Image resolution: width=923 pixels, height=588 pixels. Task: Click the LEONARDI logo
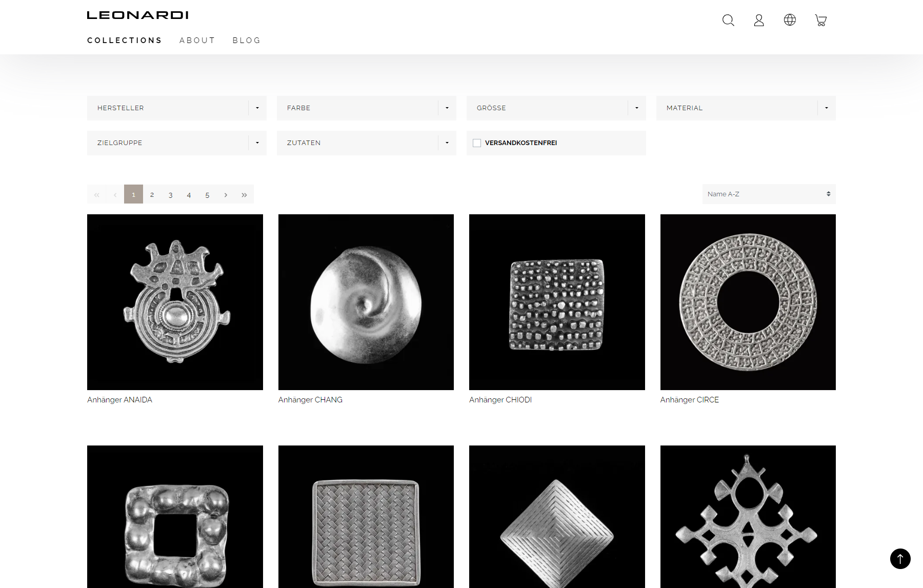click(x=137, y=15)
